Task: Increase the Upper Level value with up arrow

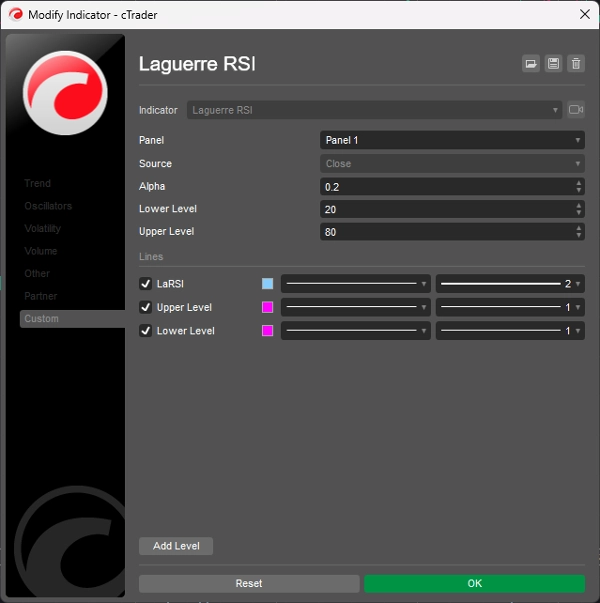Action: [579, 228]
